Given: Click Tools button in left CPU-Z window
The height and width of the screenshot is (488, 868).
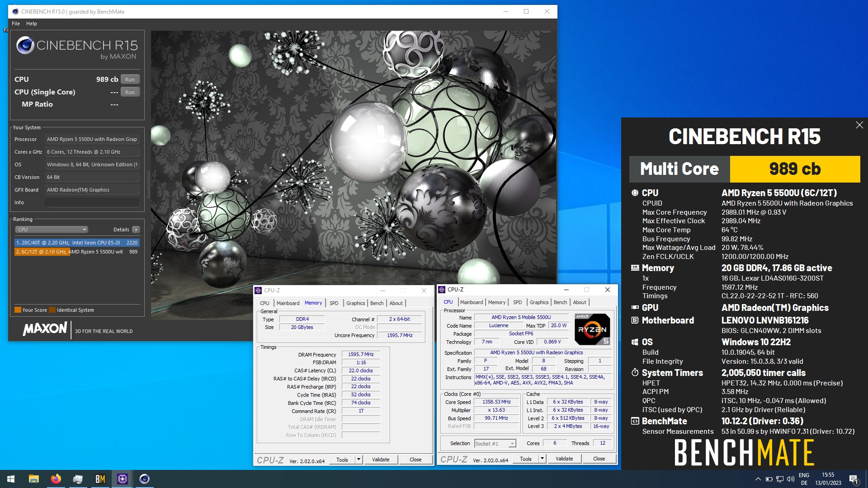Looking at the screenshot, I should [342, 460].
